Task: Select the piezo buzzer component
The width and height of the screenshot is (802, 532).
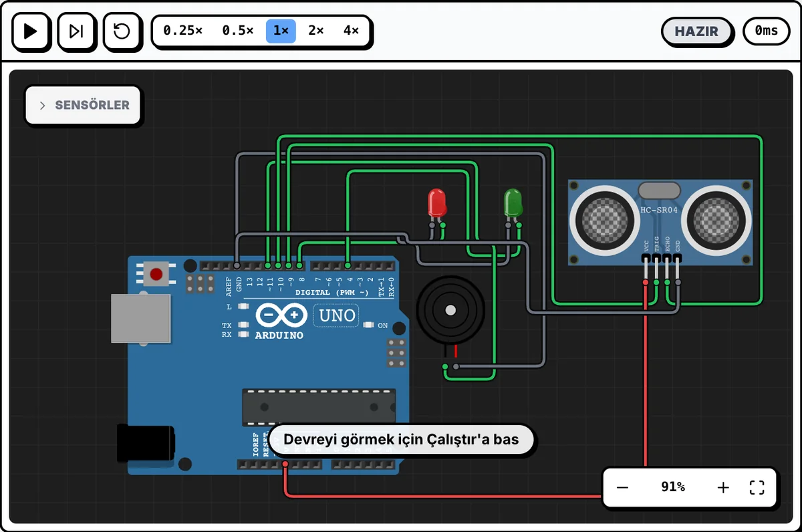Action: (450, 311)
